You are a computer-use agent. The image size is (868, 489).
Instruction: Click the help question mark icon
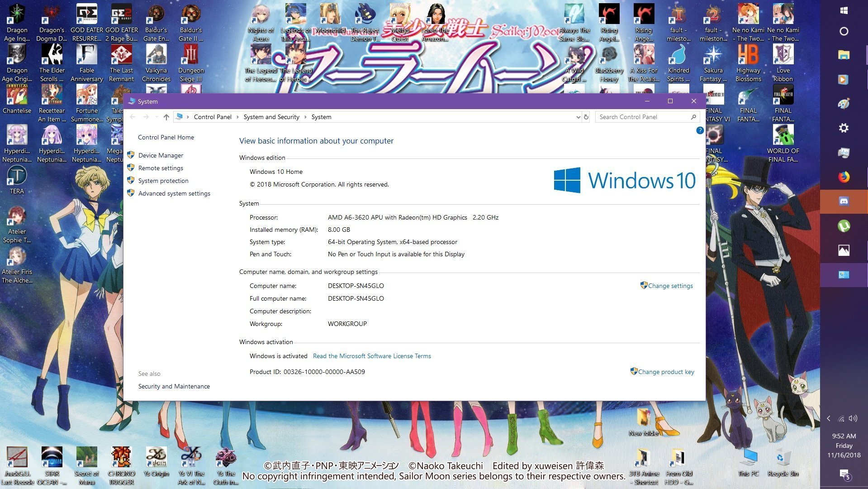[x=700, y=130]
